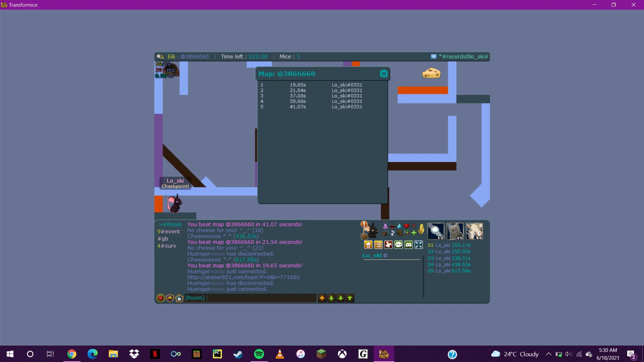Viewport: 644px width, 362px height.
Task: Click the cheese in the game map
Action: tap(431, 73)
